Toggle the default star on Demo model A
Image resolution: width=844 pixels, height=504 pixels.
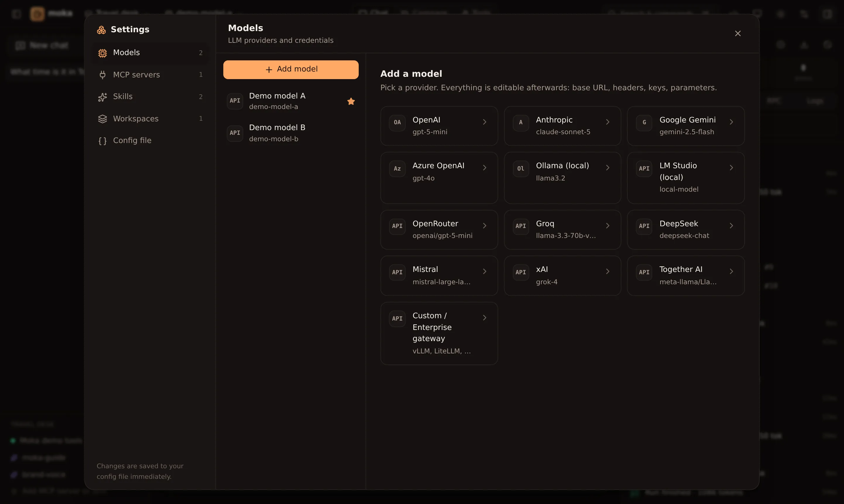pos(351,101)
